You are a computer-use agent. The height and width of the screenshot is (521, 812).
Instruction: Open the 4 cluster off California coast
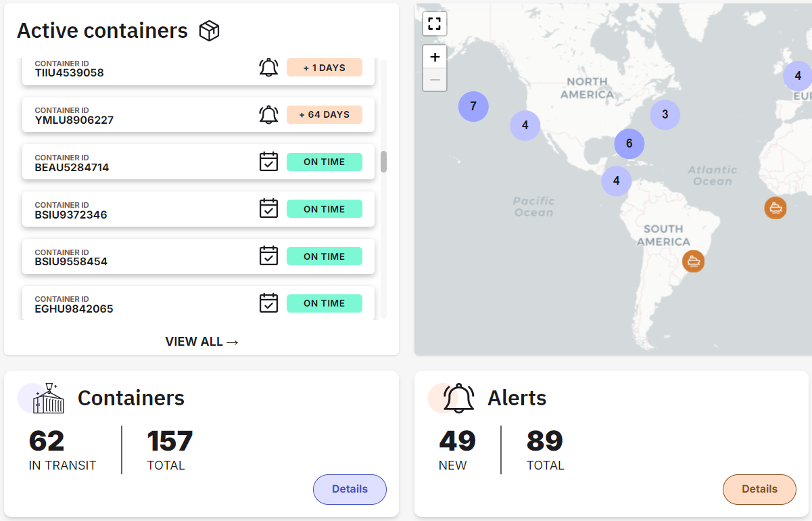[525, 125]
